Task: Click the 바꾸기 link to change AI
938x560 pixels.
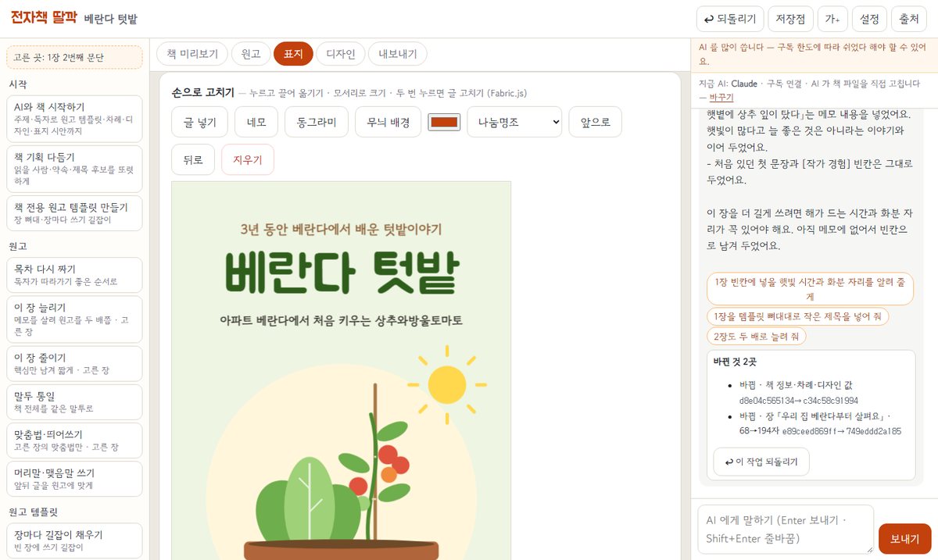Action: point(721,98)
